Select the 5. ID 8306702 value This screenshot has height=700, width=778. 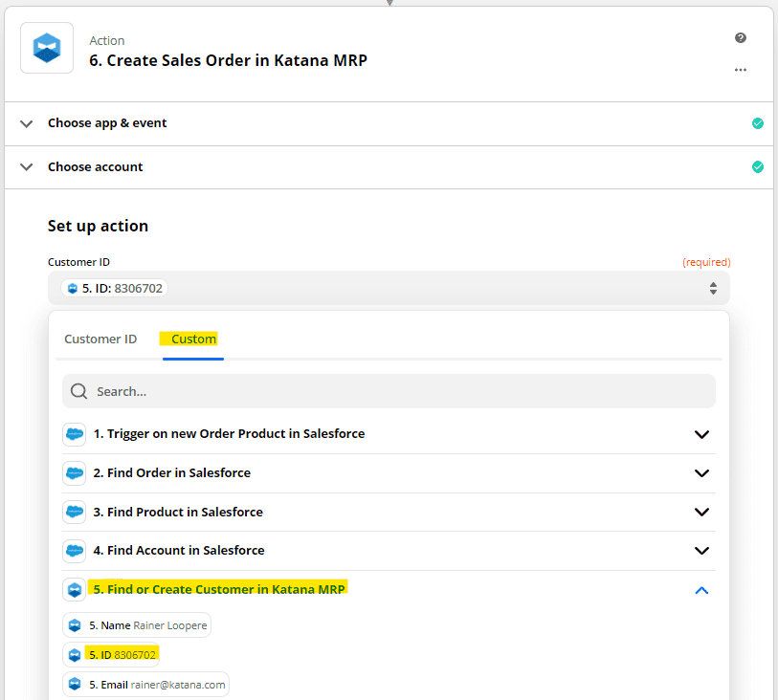112,655
